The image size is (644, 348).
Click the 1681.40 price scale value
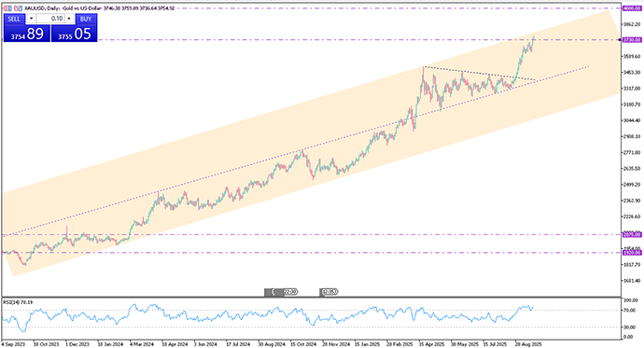click(632, 281)
